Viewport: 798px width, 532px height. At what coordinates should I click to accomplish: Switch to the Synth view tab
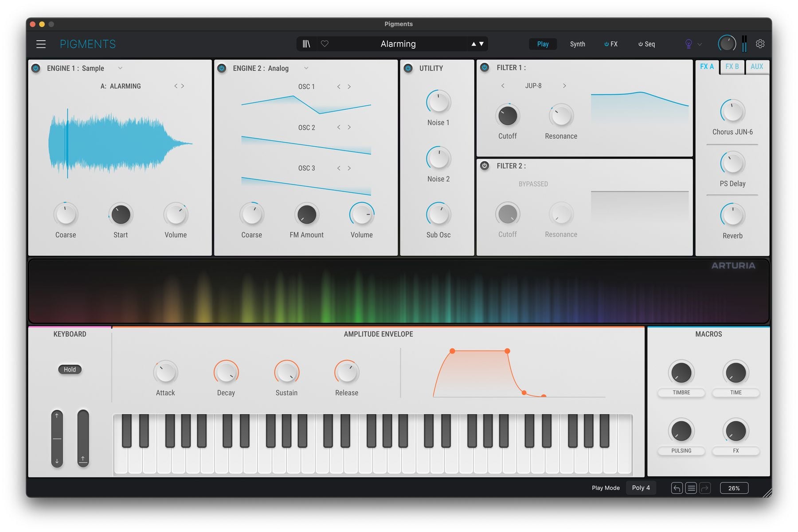577,44
